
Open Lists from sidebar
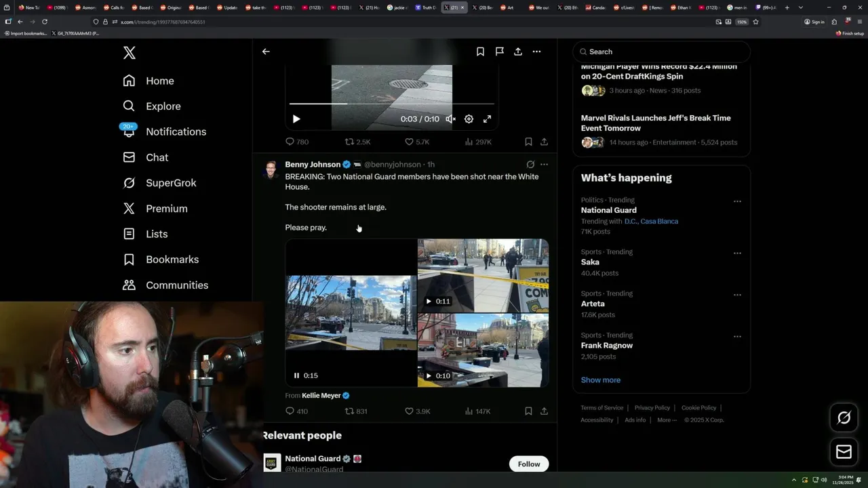(145, 234)
